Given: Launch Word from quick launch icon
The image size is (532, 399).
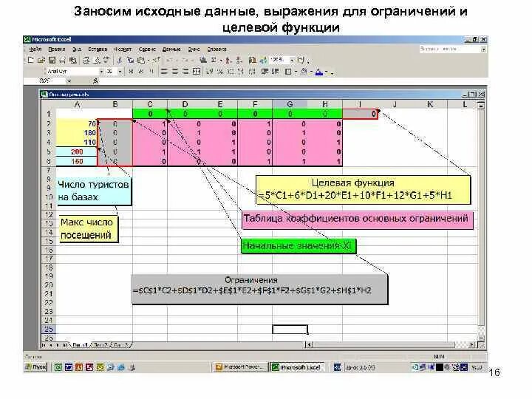Looking at the screenshot, I should pos(69,367).
